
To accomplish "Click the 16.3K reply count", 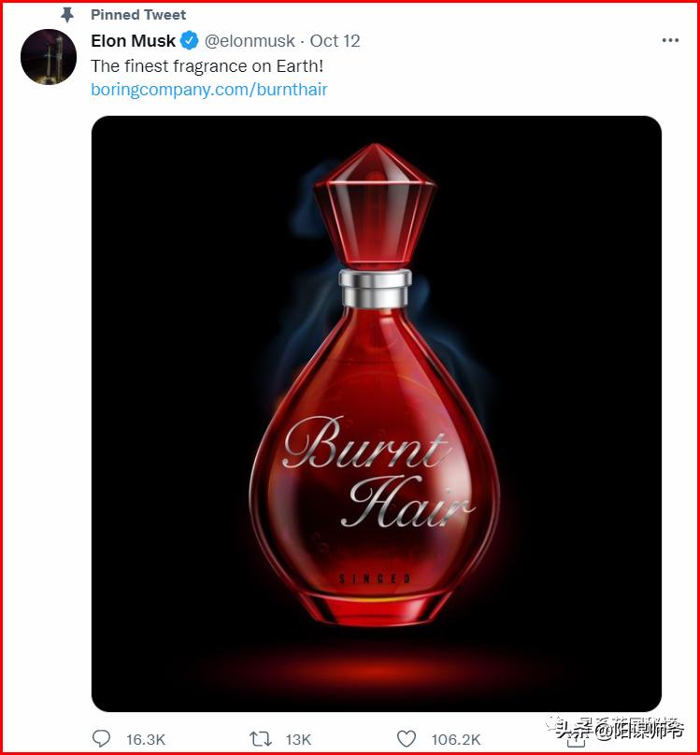I will tap(145, 739).
